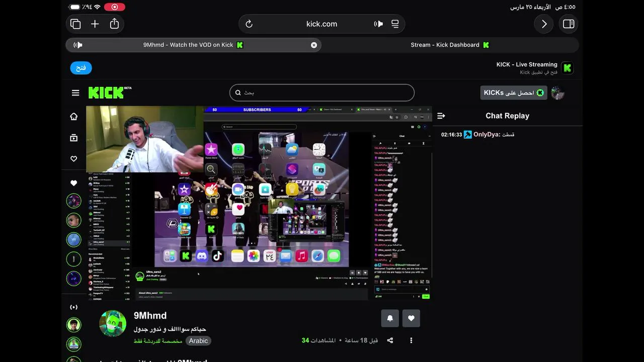Viewport: 644px width, 362px height.
Task: Switch to 9Mhmd Watch the VOD tab
Action: tap(193, 45)
